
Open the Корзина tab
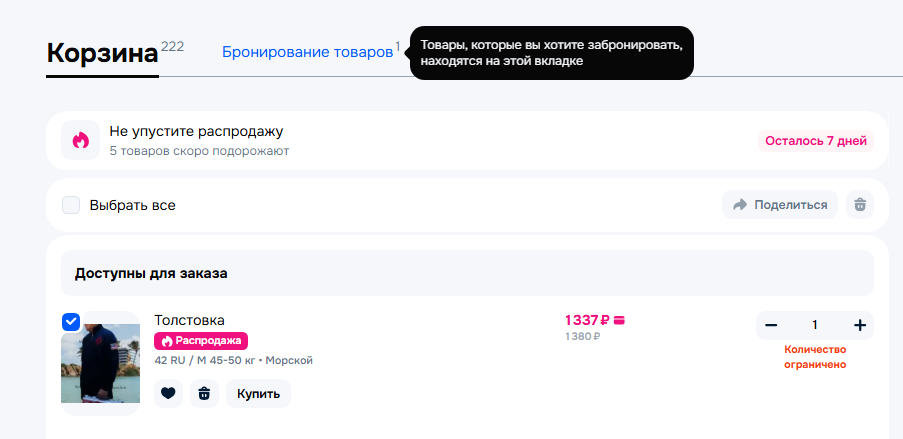click(x=102, y=53)
